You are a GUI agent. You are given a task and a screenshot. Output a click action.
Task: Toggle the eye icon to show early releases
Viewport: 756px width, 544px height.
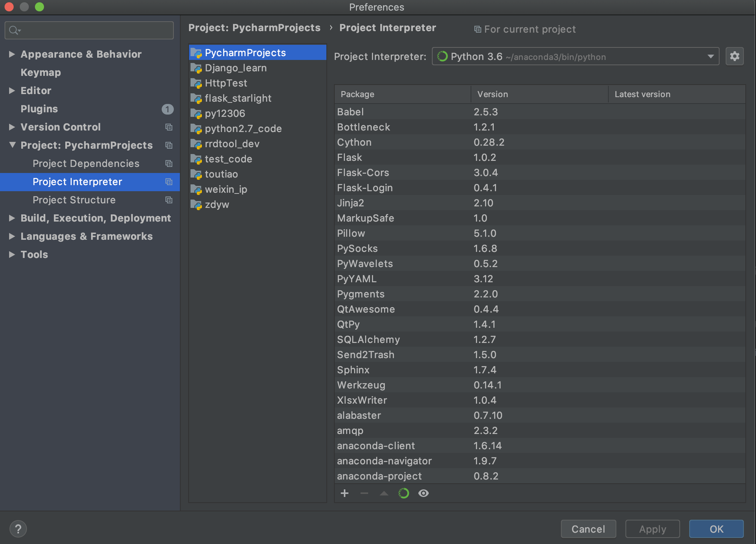(424, 493)
